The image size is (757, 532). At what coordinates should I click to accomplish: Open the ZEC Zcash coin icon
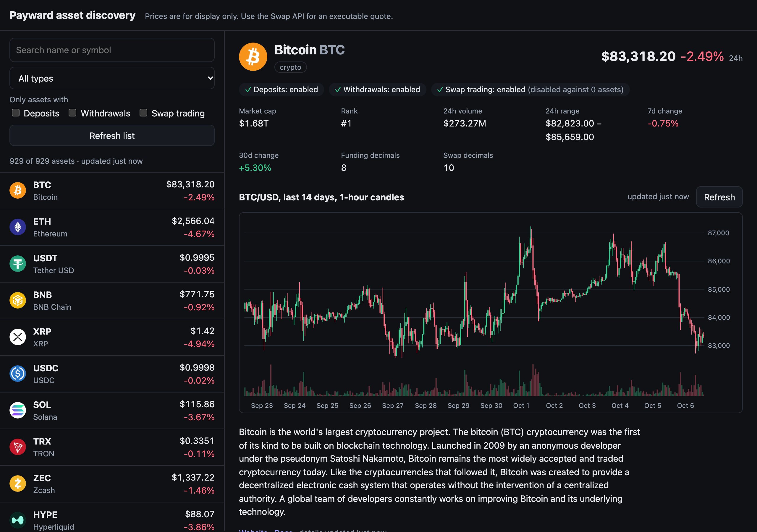(x=18, y=484)
